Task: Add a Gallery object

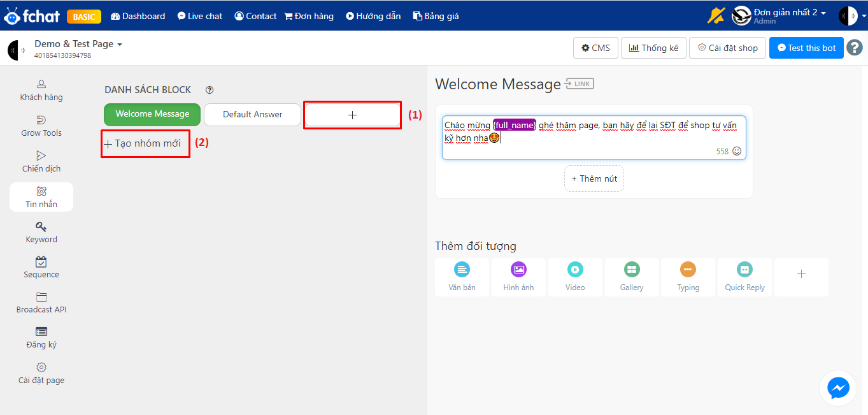Action: coord(632,277)
